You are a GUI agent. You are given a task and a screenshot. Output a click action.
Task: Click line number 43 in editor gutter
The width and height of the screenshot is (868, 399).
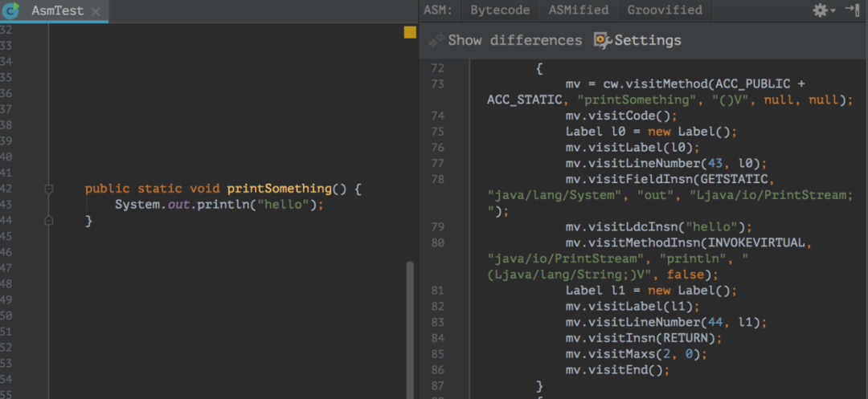6,205
